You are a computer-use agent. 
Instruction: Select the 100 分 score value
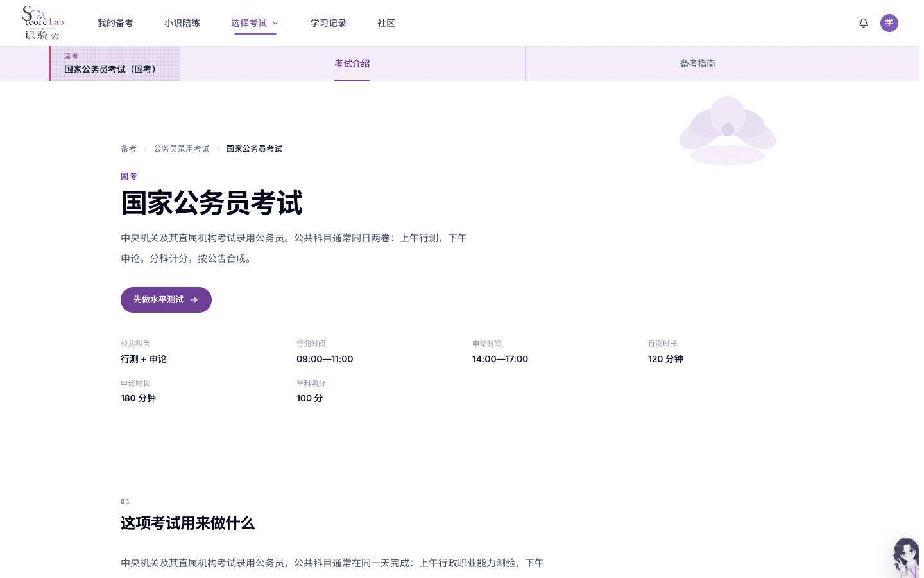pos(309,398)
